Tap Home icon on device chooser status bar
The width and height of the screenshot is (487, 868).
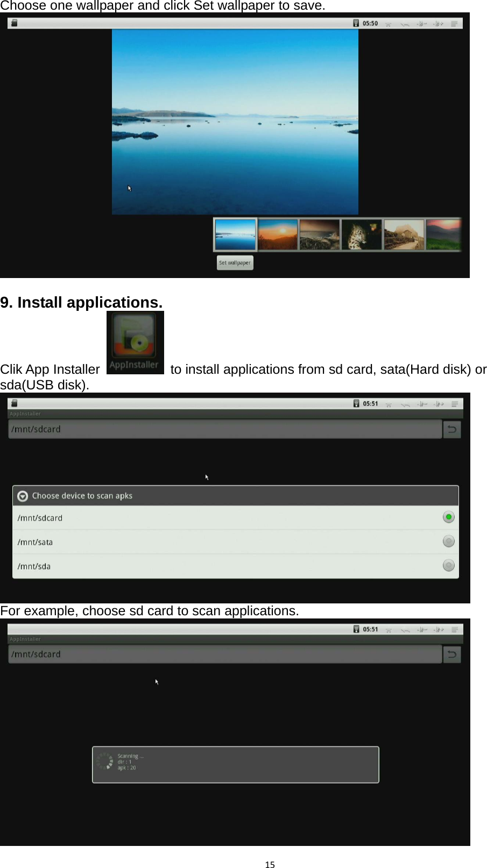coord(389,404)
